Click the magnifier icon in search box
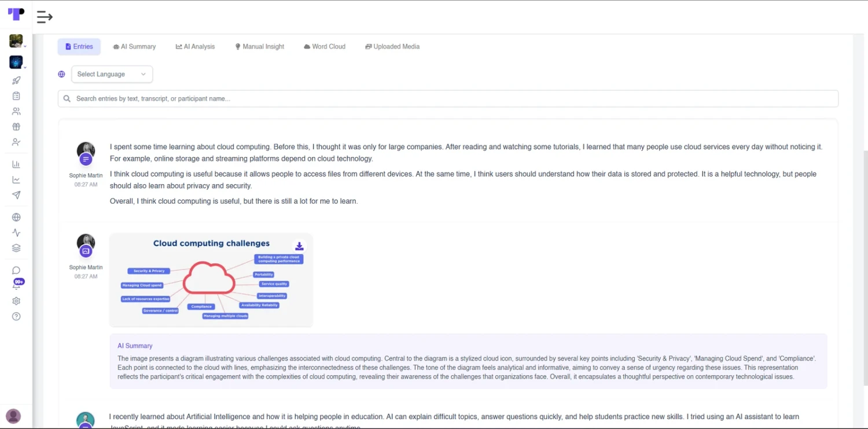 pos(67,99)
